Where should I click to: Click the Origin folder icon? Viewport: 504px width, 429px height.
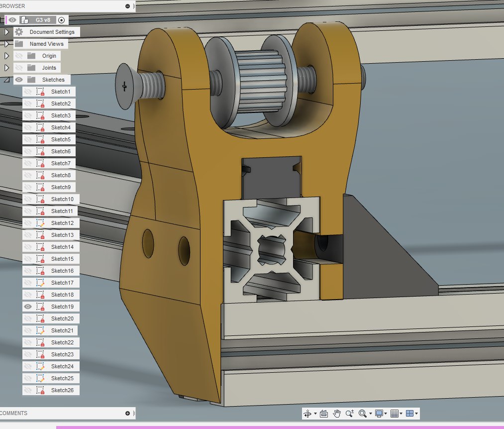point(31,56)
